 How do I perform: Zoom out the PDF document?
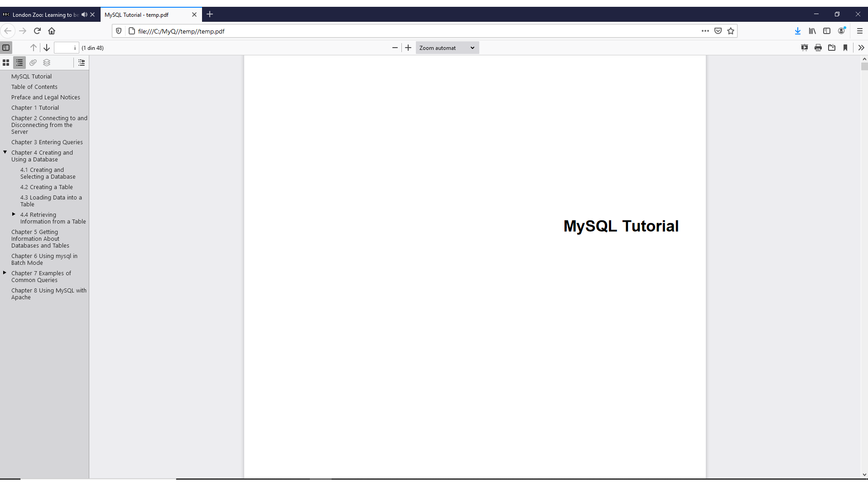click(x=395, y=48)
